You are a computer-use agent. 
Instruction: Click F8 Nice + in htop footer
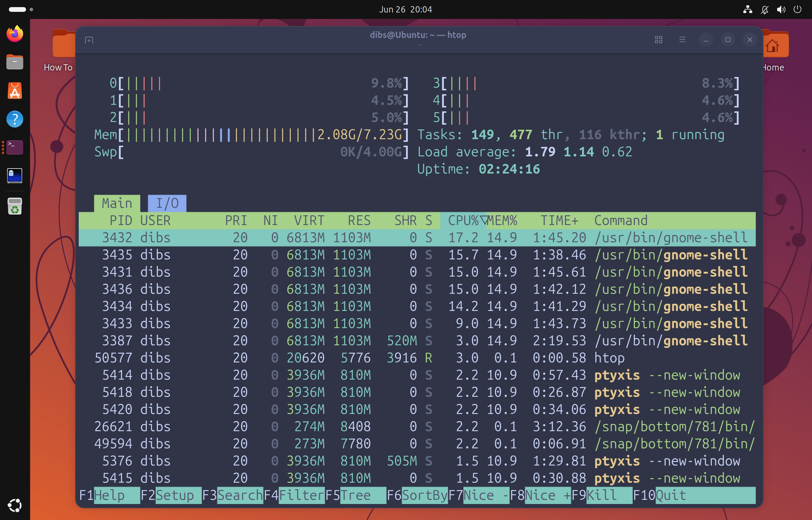tap(540, 495)
